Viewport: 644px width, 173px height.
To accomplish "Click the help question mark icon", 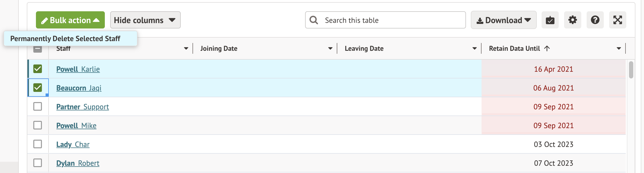I will click(595, 20).
